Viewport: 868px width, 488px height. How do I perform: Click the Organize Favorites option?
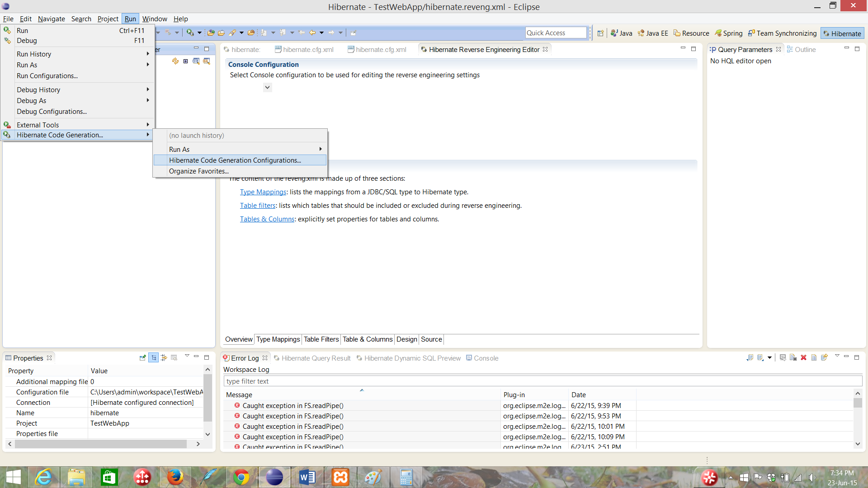coord(198,171)
